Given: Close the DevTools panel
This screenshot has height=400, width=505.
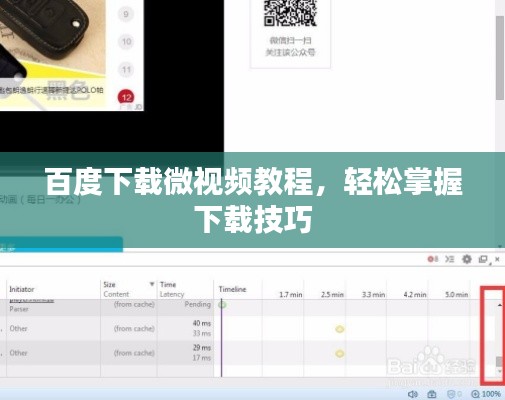Looking at the screenshot, I should 497,259.
